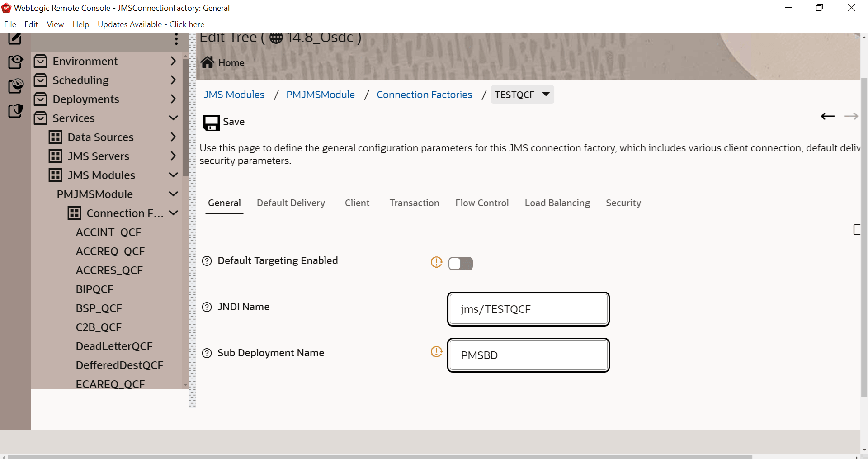The height and width of the screenshot is (459, 868).
Task: Collapse the JMS Modules node chevron
Action: (173, 175)
